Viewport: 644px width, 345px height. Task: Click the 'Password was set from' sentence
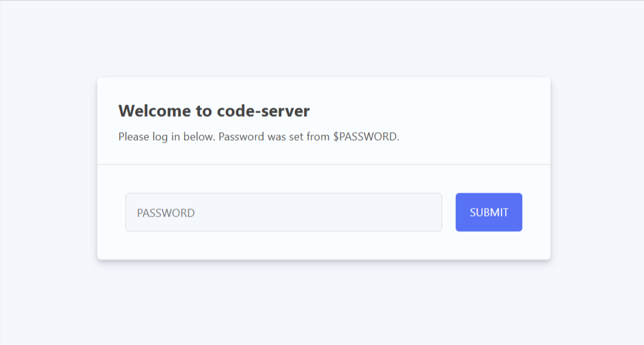point(274,136)
